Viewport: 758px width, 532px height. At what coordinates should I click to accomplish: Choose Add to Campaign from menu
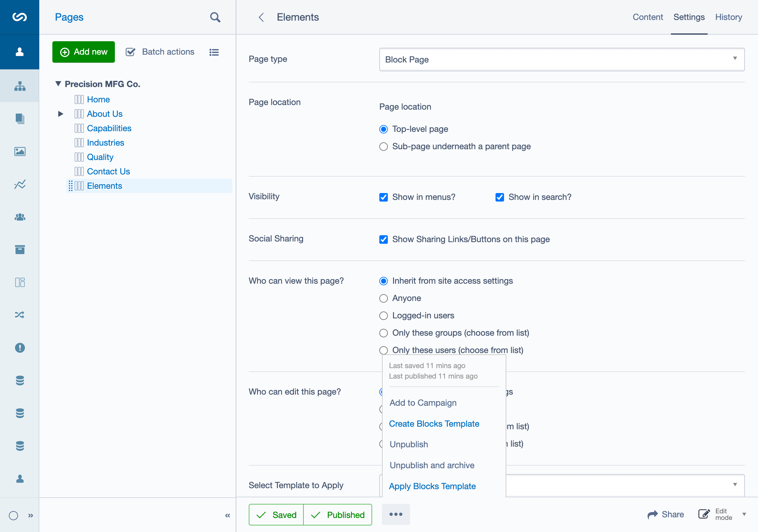click(423, 403)
